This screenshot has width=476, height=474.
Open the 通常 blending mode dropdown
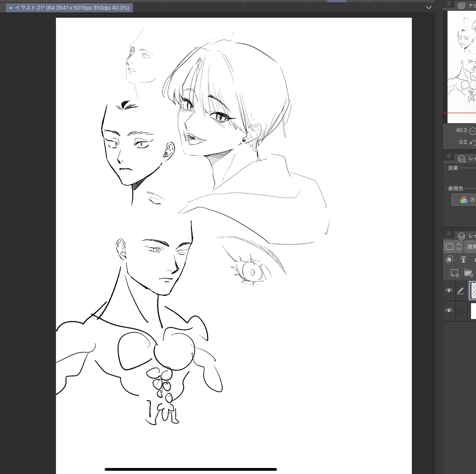point(471,247)
